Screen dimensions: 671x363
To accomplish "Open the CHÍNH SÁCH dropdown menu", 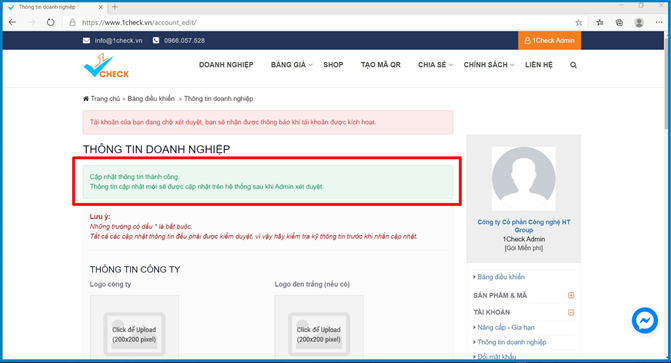I will [489, 65].
